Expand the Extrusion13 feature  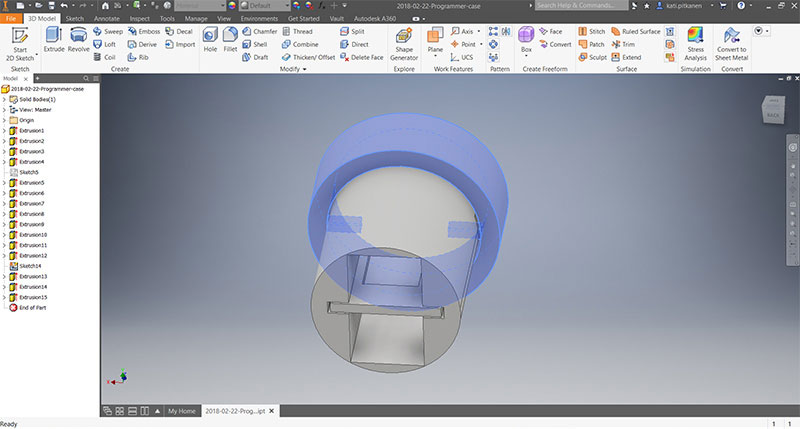pos(5,276)
